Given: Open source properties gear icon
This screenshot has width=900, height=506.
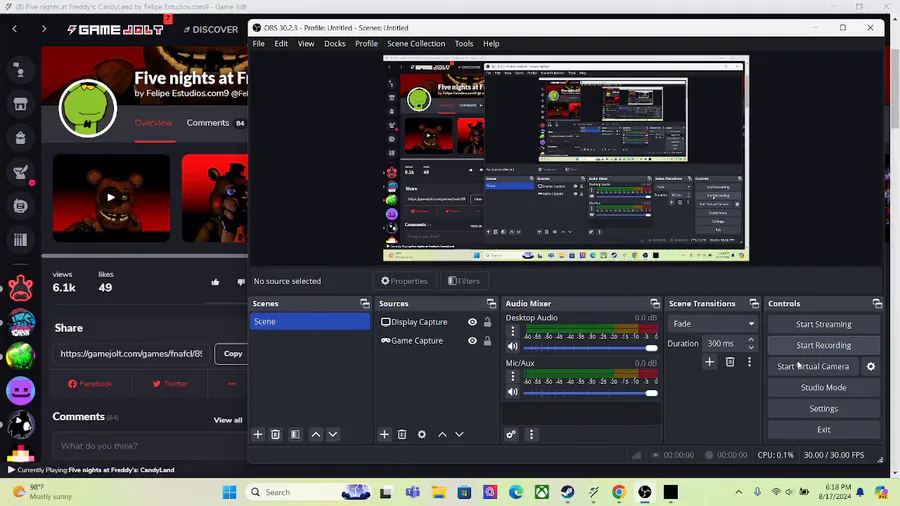Looking at the screenshot, I should pyautogui.click(x=422, y=434).
